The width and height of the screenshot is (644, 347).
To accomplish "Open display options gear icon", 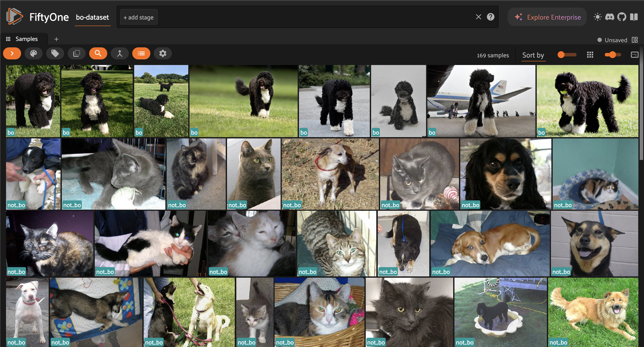I will 162,53.
